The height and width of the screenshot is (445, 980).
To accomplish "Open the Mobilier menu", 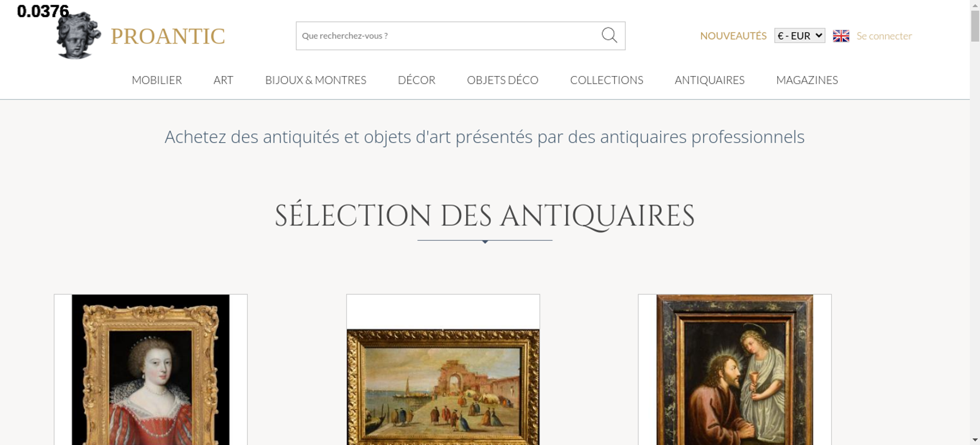I will coord(157,80).
